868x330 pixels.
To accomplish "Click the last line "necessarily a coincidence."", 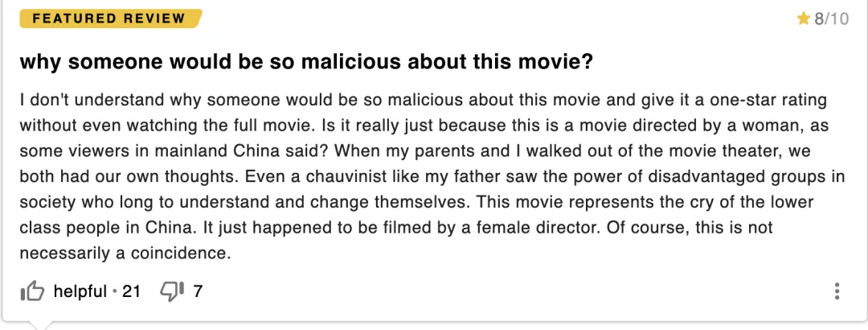I will click(x=125, y=253).
